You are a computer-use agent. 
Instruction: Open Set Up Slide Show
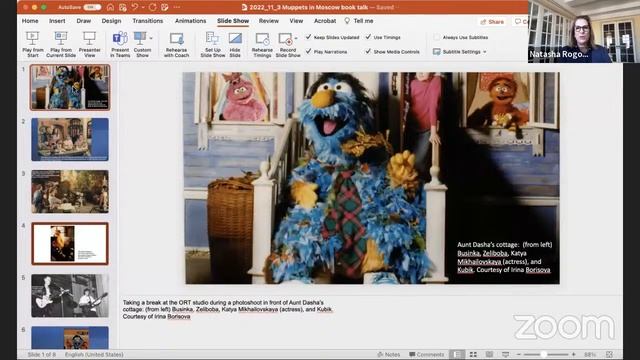click(x=213, y=44)
